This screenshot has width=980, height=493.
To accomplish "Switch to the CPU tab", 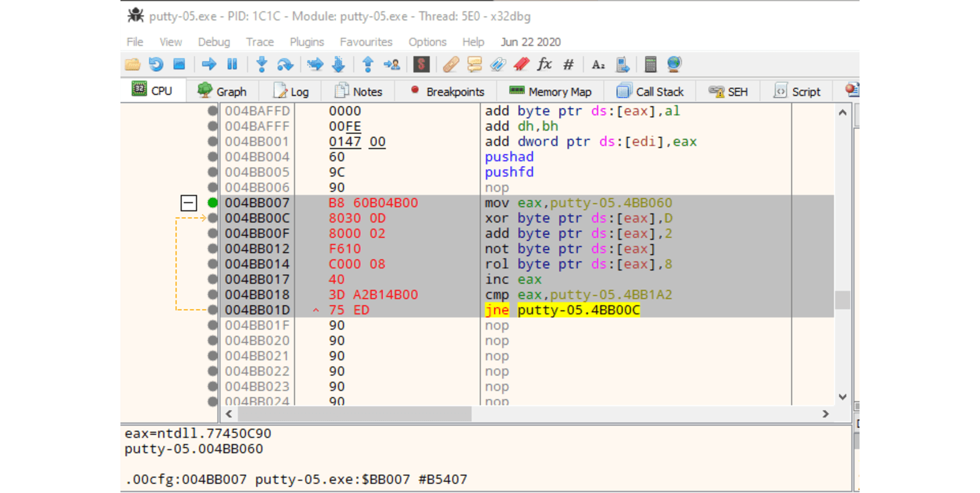I will pyautogui.click(x=153, y=91).
